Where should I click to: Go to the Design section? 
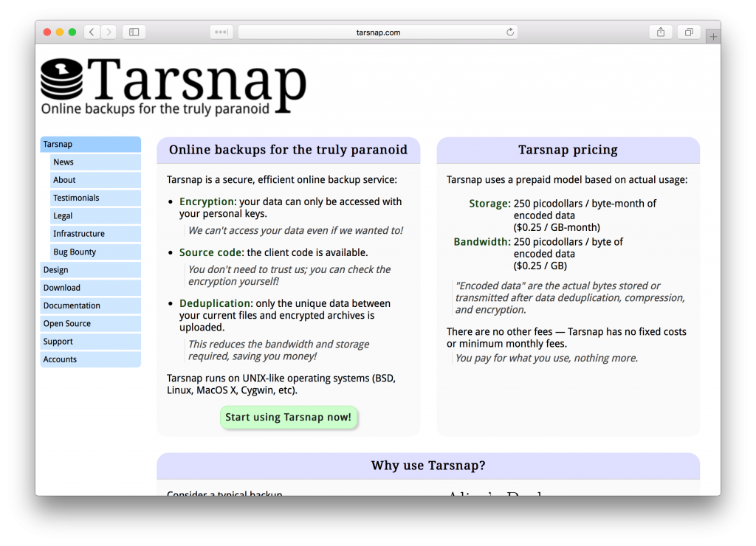(91, 270)
